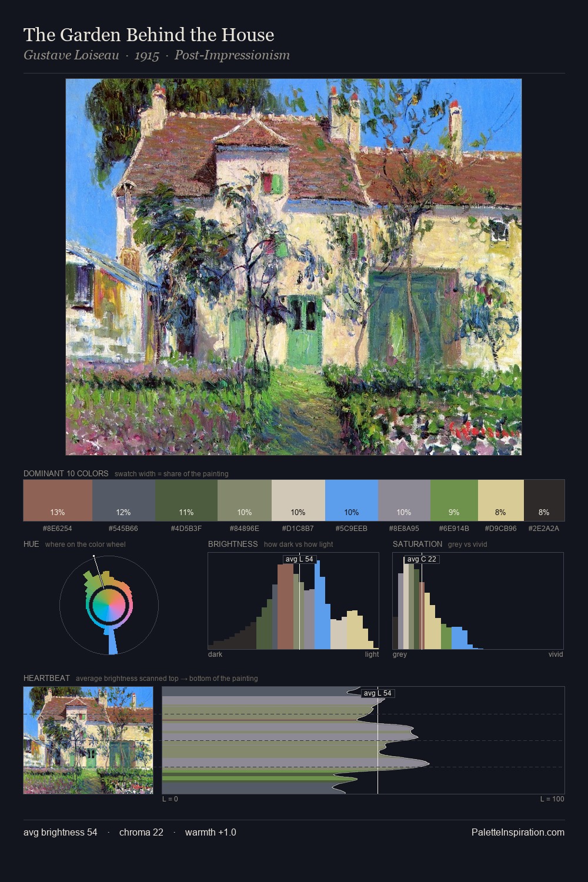The image size is (588, 882).
Task: Open the PaletteInspiration.com link
Action: point(518,832)
